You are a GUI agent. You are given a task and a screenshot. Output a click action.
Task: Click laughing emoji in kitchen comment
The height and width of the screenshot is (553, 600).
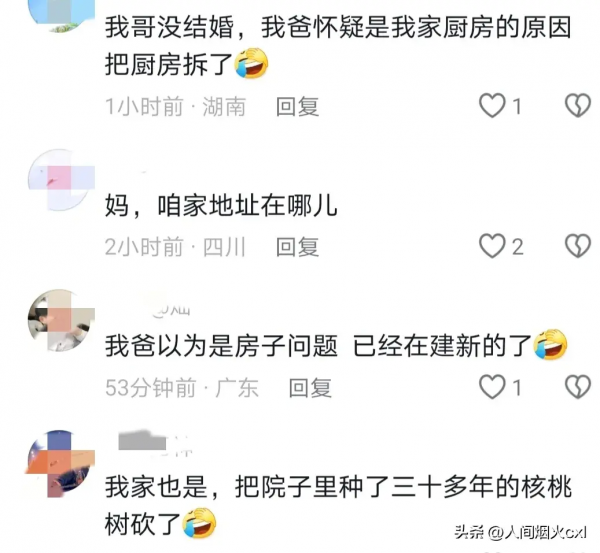click(x=251, y=64)
